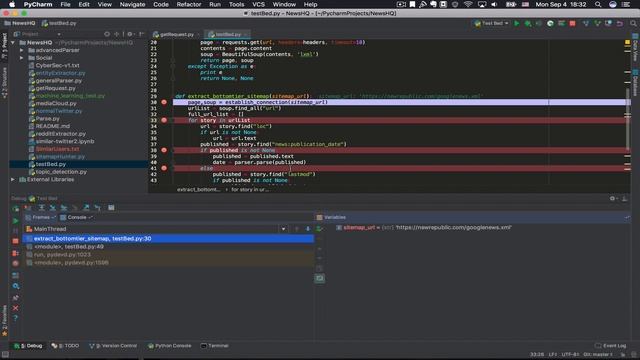Expand the advancedParser folder
640x360 pixels.
point(22,50)
